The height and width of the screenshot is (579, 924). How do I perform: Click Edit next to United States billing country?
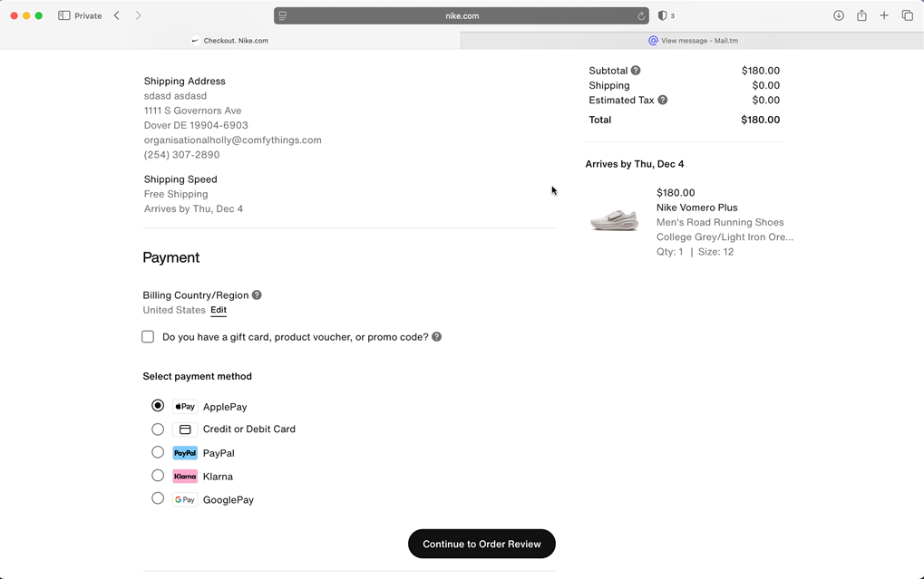(x=218, y=310)
